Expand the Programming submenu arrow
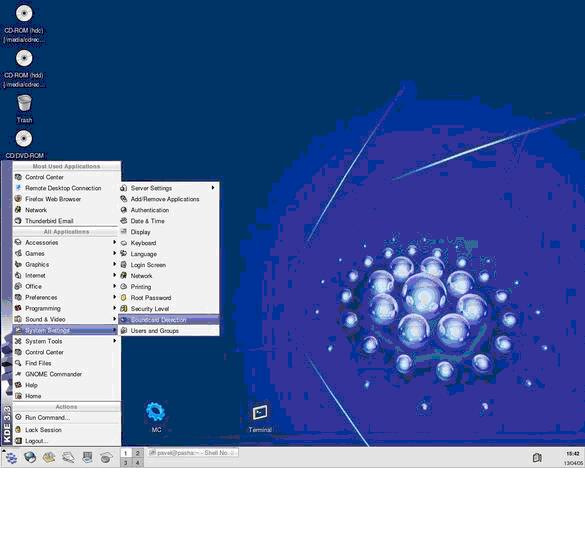The image size is (585, 554). [115, 308]
